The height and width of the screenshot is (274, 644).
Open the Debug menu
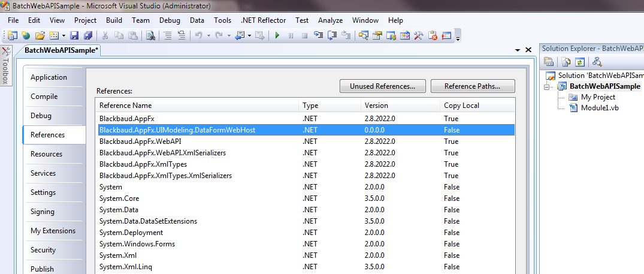[169, 20]
